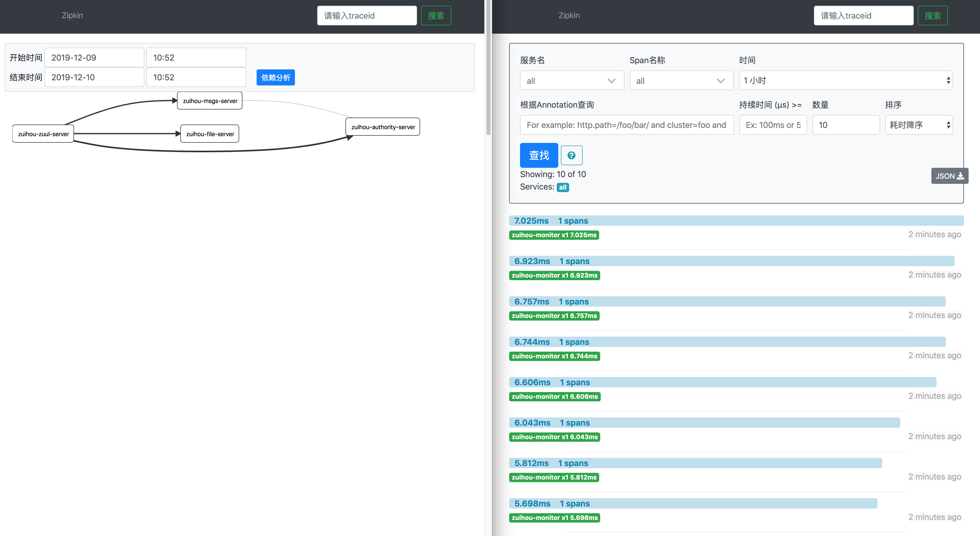Download traces with the JSON button
This screenshot has height=536, width=980.
coord(949,176)
